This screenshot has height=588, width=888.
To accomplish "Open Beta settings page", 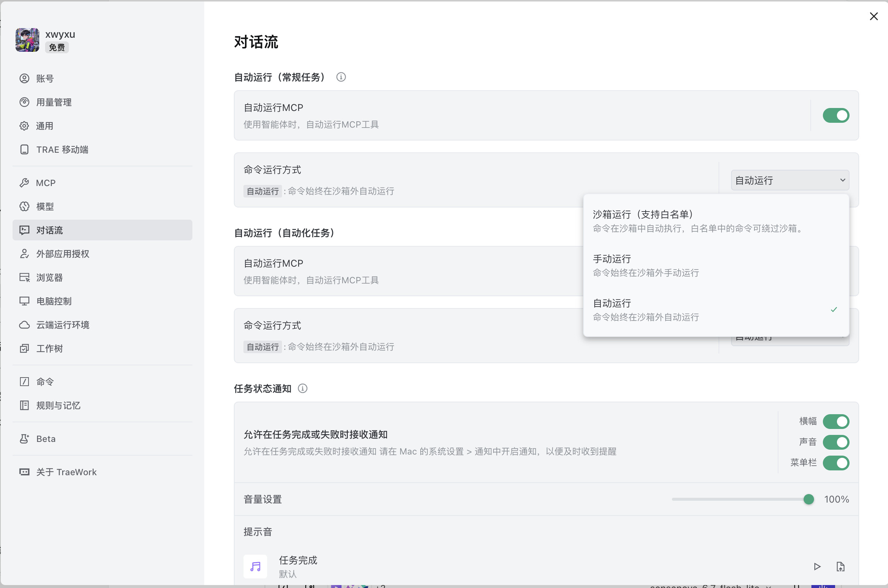I will coord(102,438).
